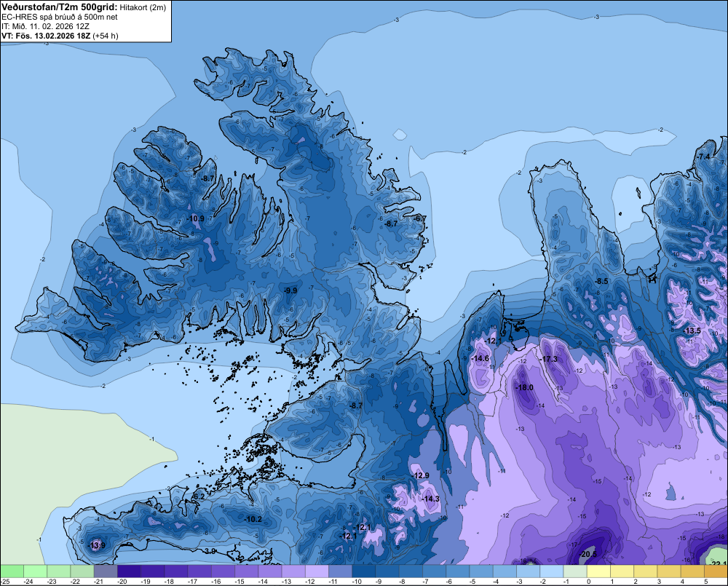Click the -14.3 temperature label
Viewport: 728px width, 586px height.
(430, 498)
